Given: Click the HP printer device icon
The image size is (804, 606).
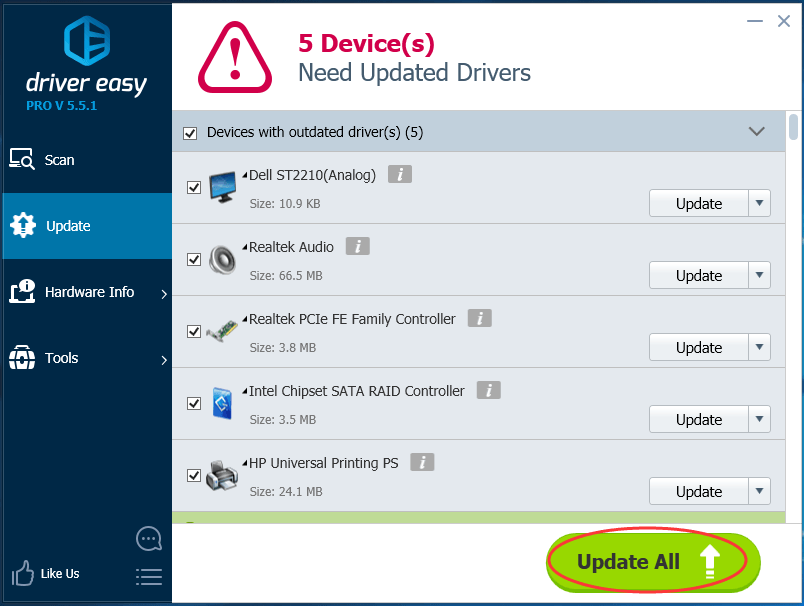Looking at the screenshot, I should tap(222, 475).
